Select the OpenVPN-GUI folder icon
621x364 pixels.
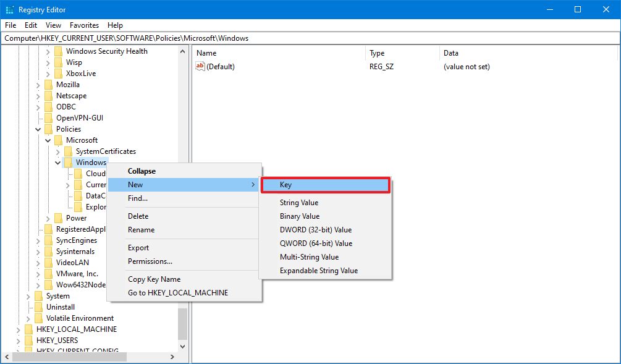click(x=49, y=118)
